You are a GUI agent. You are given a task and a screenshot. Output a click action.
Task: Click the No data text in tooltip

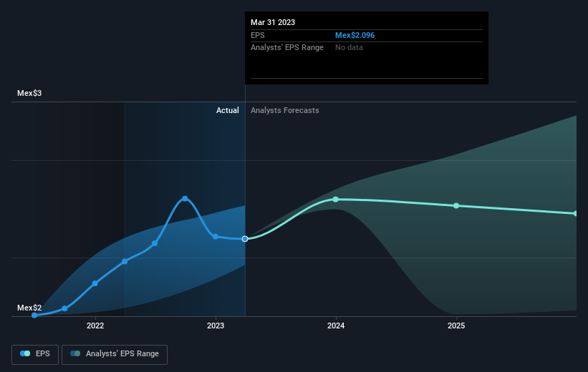349,48
